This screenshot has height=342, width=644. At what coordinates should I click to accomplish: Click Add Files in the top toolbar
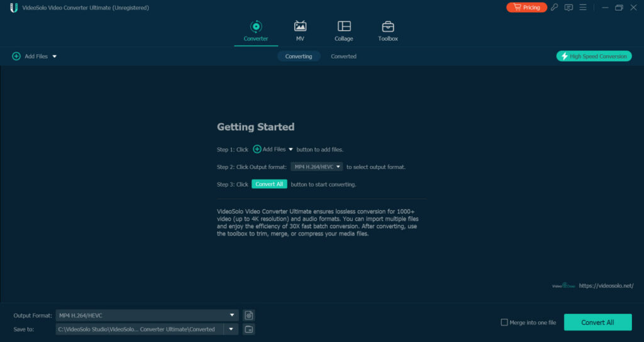point(36,56)
